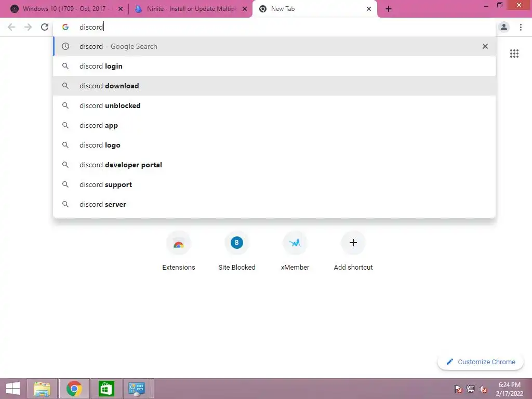Click in the address bar containing discord
Viewport: 532px width, 399px height.
pos(274,27)
